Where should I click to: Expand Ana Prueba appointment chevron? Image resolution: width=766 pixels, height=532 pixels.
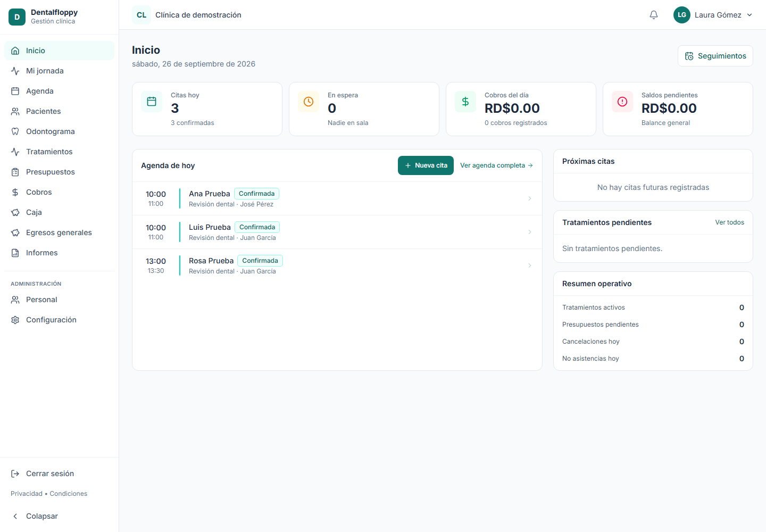click(x=530, y=198)
